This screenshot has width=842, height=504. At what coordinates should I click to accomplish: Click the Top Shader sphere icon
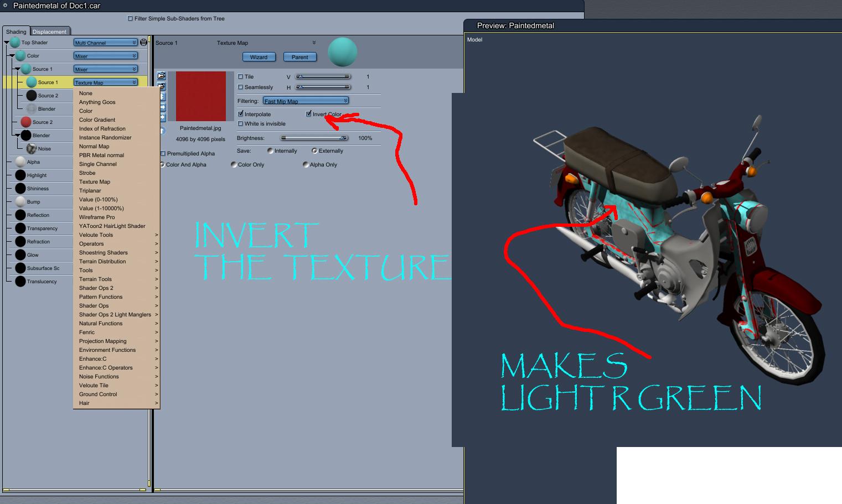[x=15, y=43]
